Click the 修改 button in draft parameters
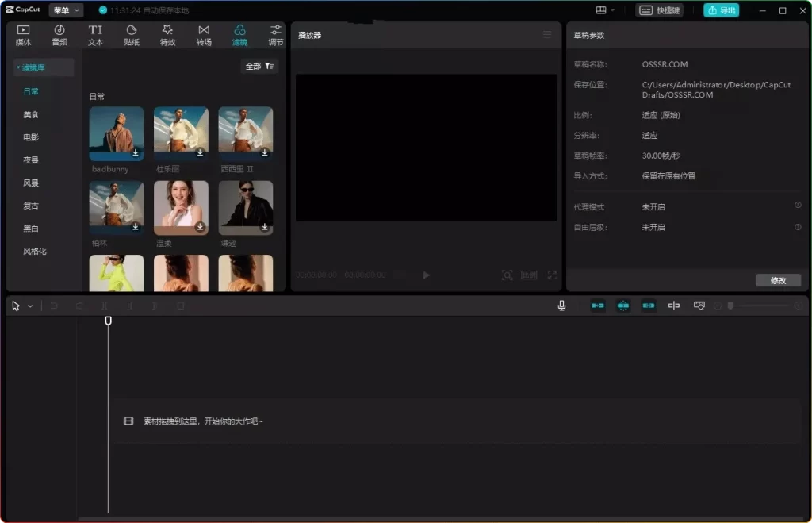The width and height of the screenshot is (812, 523). pos(778,280)
